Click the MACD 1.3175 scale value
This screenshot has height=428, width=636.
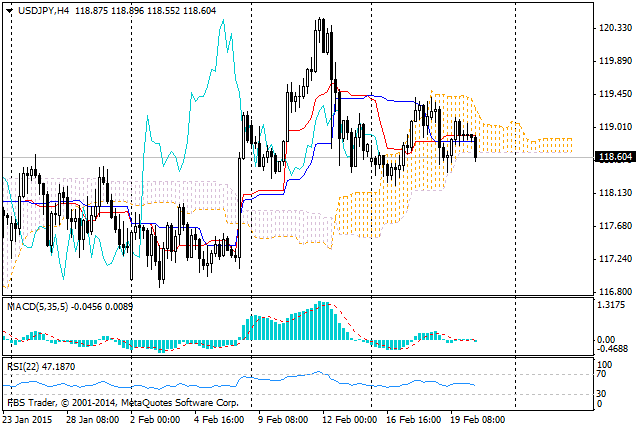611,307
